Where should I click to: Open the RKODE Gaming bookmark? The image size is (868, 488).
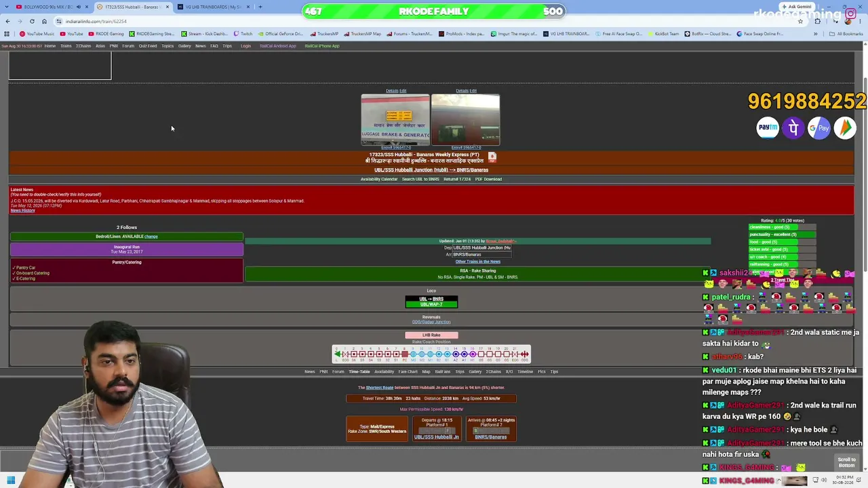coord(106,34)
